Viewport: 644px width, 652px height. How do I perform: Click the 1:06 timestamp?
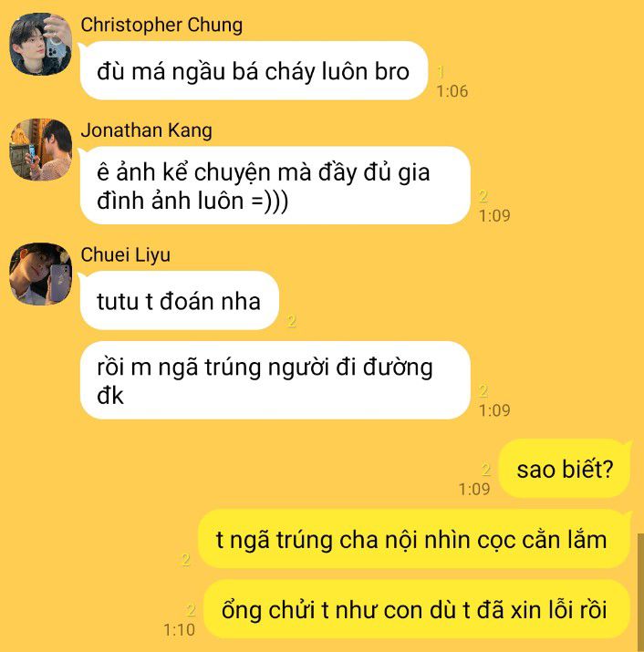(x=452, y=91)
